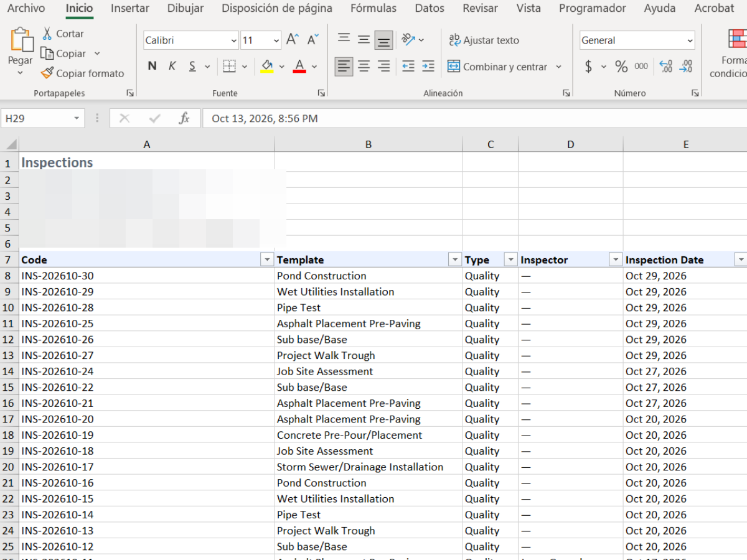
Task: Open Combinar y centrar dropdown arrow
Action: [x=558, y=67]
